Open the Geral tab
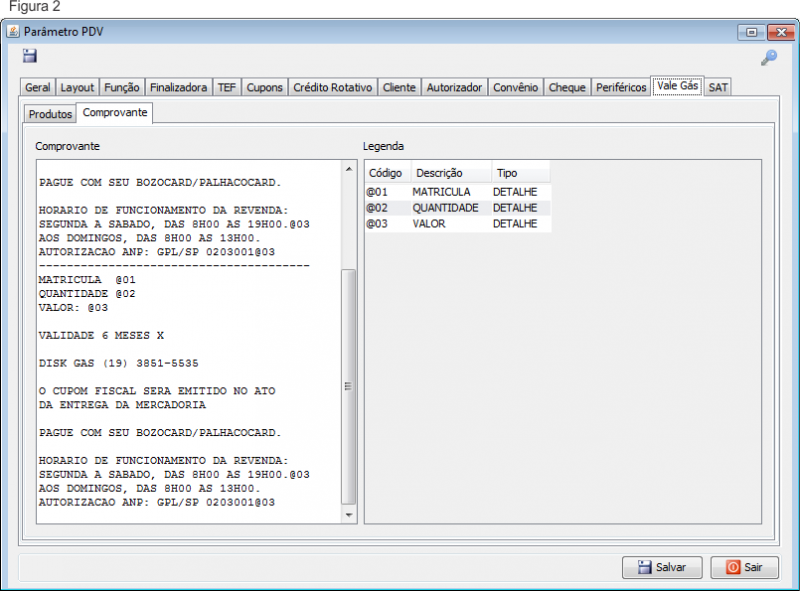 38,87
